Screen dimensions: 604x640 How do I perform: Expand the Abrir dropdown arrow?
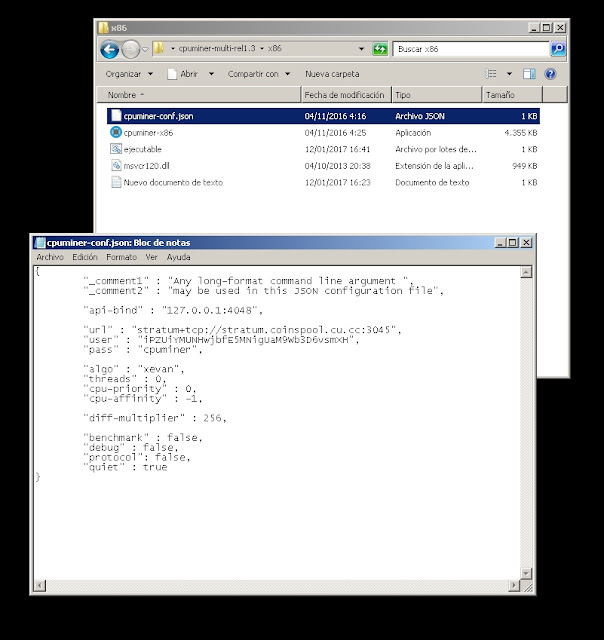click(211, 74)
